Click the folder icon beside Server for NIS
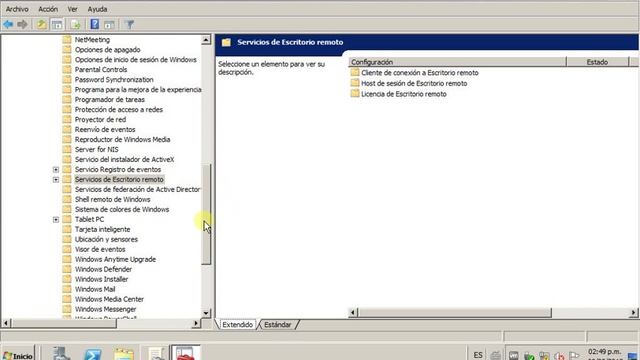 coord(67,149)
